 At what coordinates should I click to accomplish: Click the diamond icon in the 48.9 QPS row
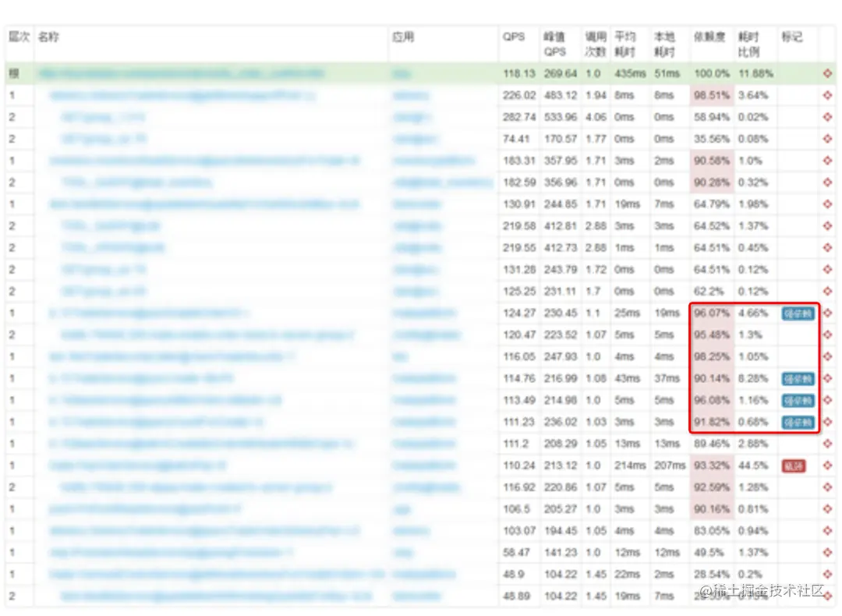[x=827, y=574]
